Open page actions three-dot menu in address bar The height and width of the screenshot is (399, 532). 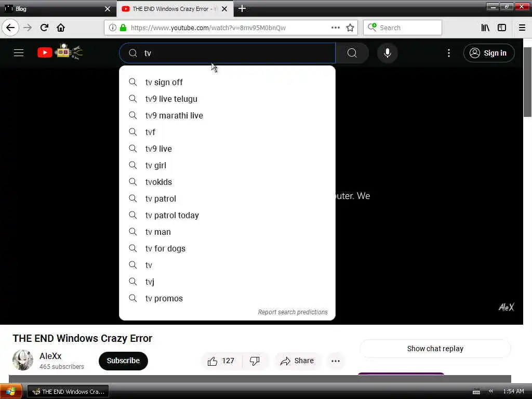tap(336, 28)
